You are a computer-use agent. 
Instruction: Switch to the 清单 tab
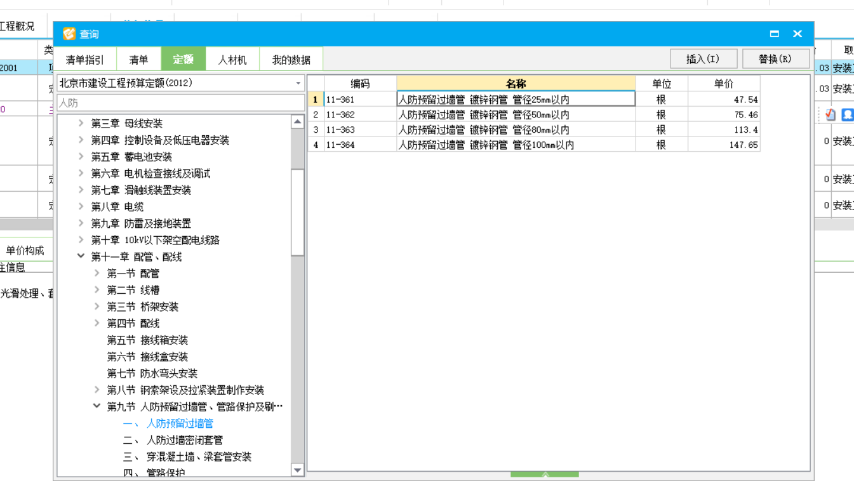tap(138, 60)
